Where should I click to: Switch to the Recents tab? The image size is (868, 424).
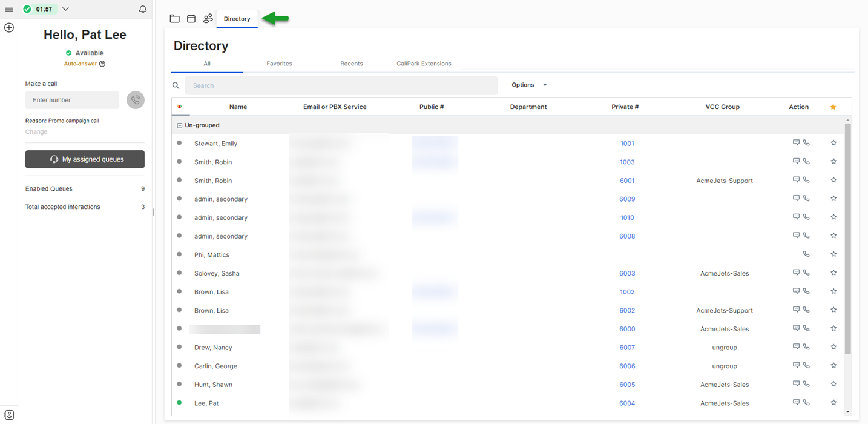(352, 64)
